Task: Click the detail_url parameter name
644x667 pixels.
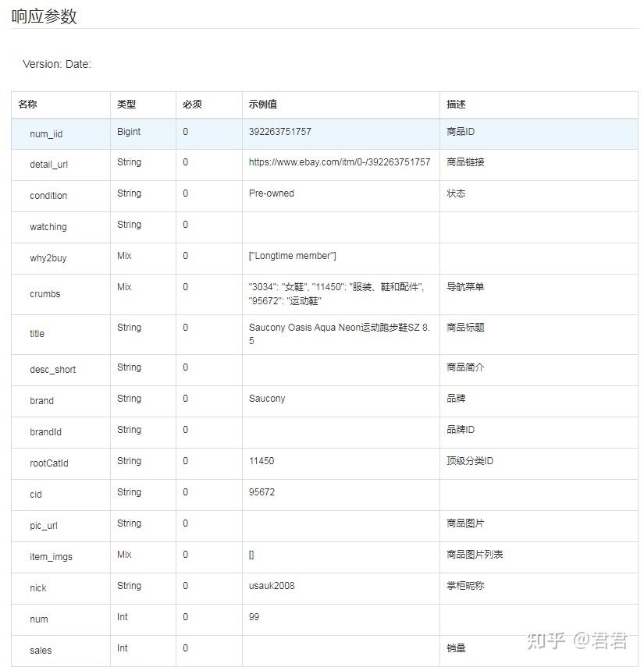Action: point(48,165)
